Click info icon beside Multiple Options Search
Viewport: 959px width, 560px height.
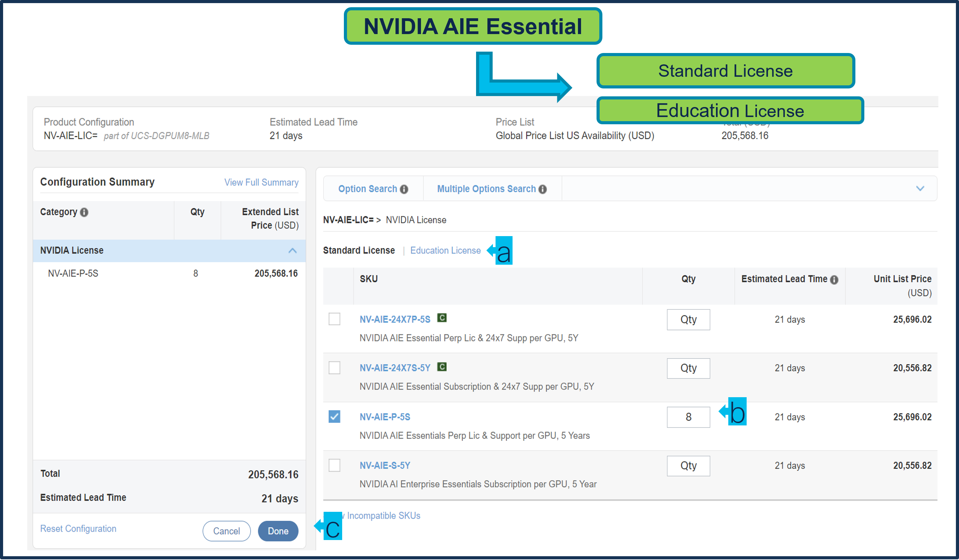pos(543,189)
